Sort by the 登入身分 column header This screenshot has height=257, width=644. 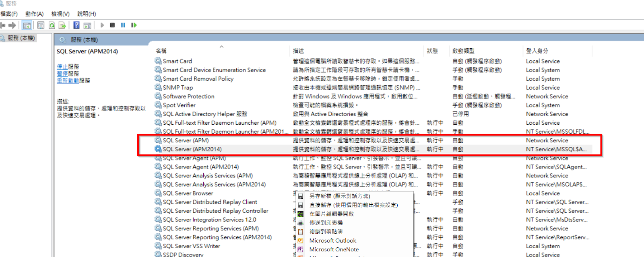[x=537, y=51]
